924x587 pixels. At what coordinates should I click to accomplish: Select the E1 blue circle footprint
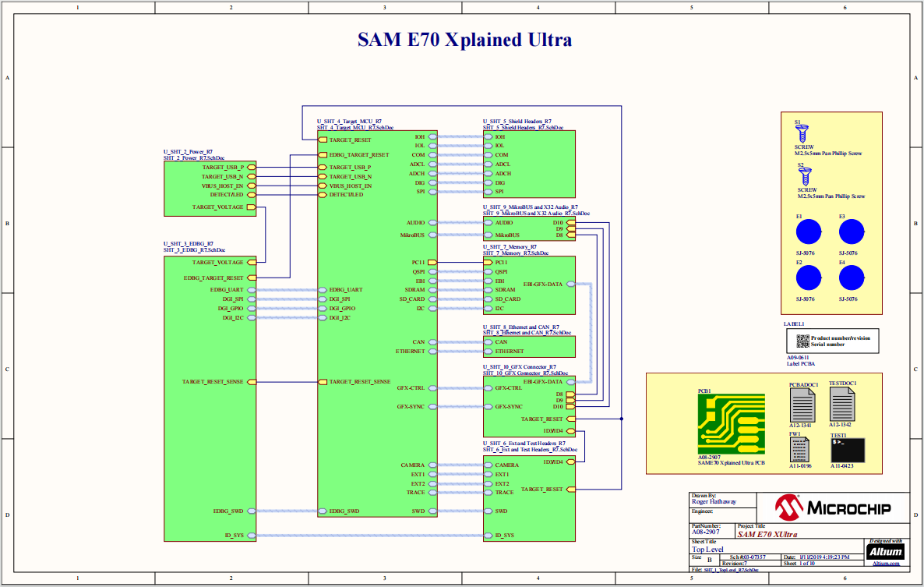pyautogui.click(x=808, y=232)
